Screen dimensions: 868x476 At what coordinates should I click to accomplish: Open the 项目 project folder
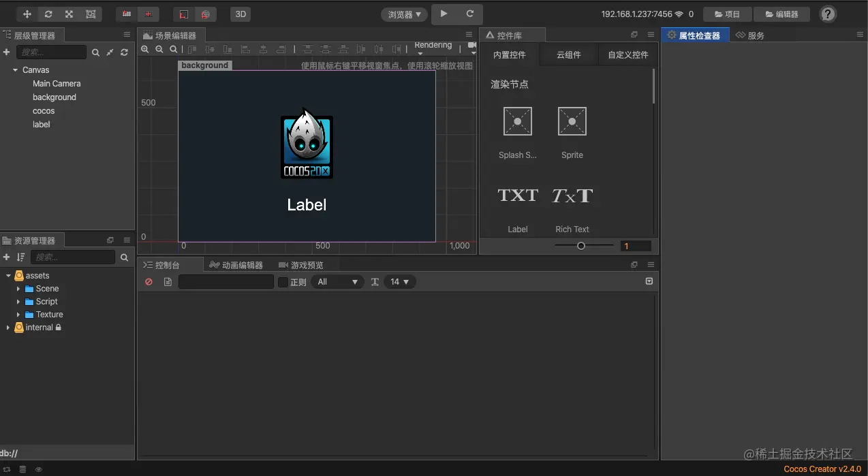(727, 14)
